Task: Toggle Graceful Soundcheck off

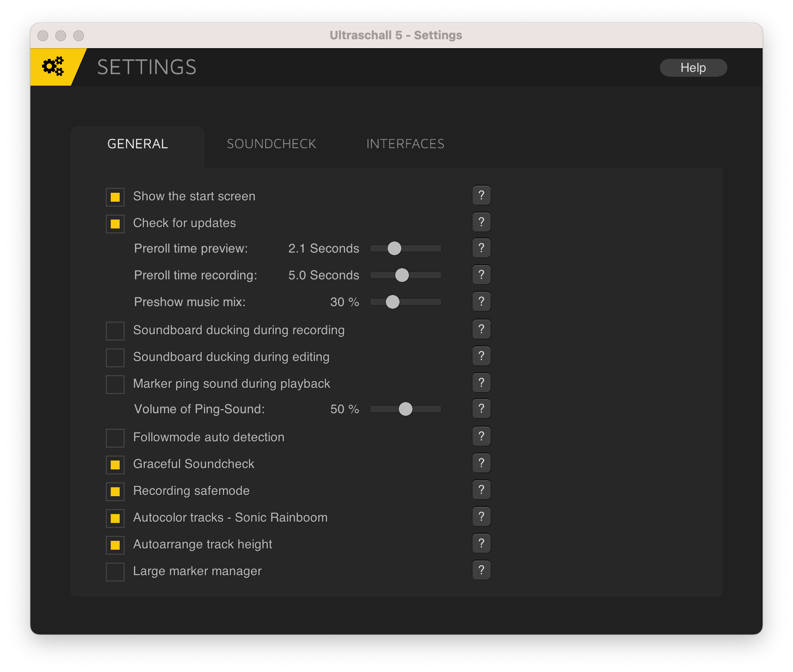Action: (x=115, y=465)
